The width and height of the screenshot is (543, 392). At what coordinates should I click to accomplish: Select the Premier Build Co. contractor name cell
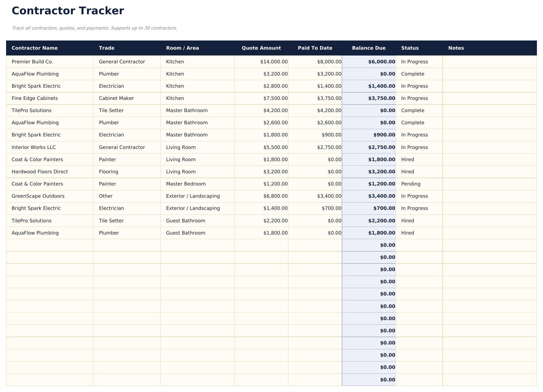[32, 62]
